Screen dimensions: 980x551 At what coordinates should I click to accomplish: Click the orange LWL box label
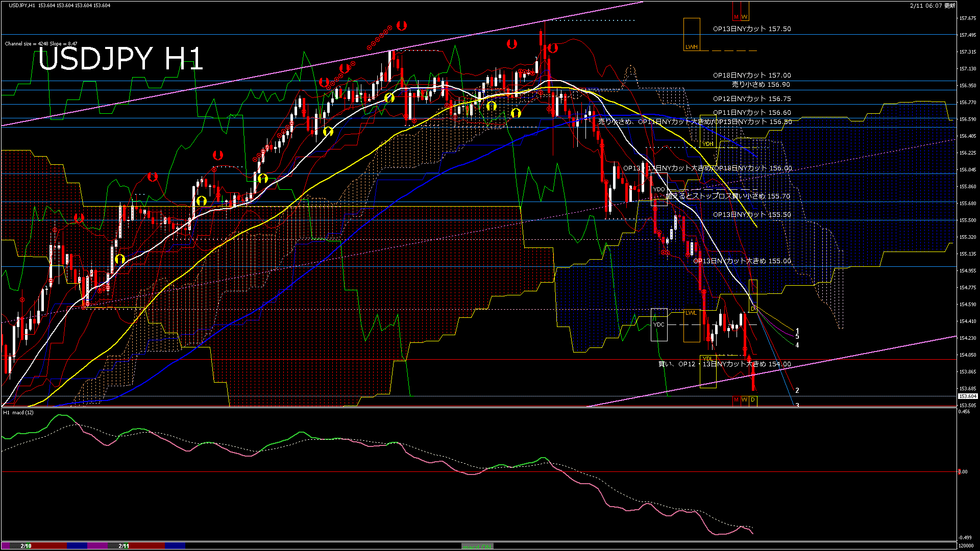tap(691, 313)
